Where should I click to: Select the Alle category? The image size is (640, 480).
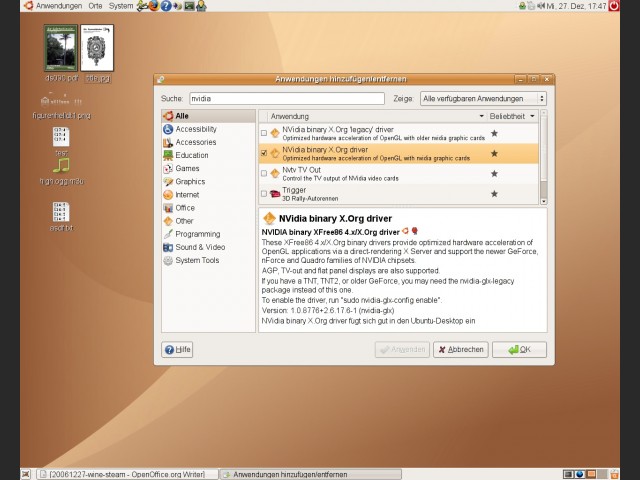[x=209, y=116]
